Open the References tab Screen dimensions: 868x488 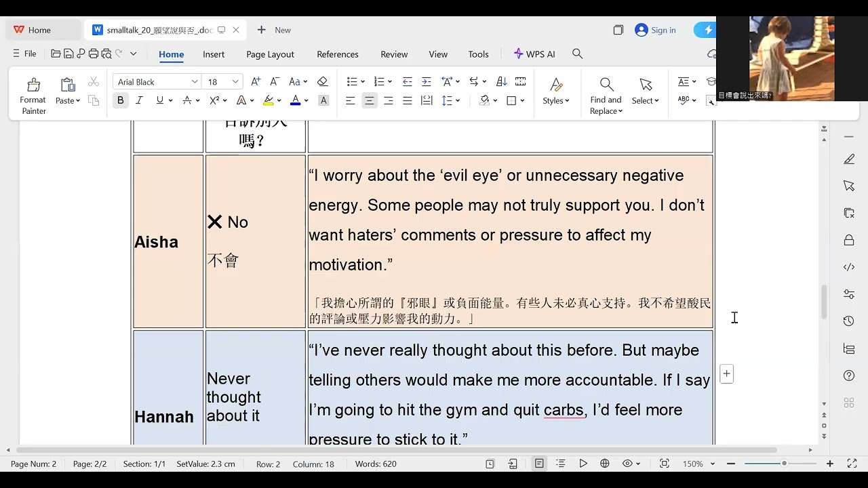[338, 54]
